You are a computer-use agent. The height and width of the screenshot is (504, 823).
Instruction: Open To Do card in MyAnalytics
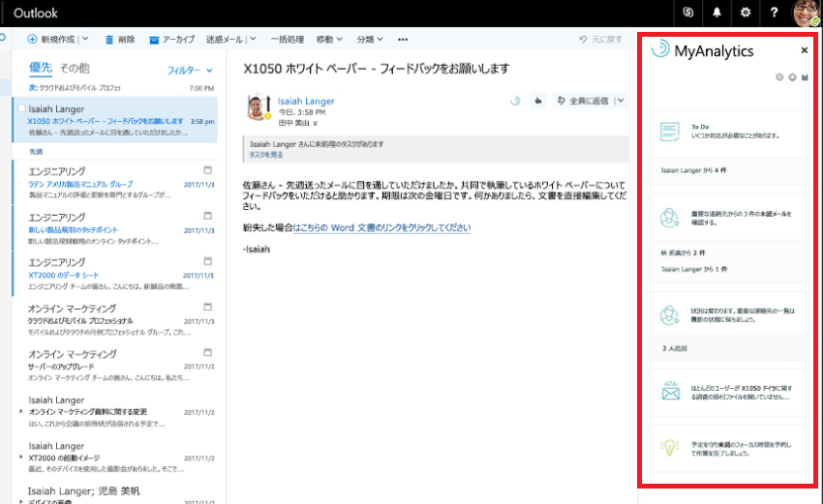tap(728, 133)
